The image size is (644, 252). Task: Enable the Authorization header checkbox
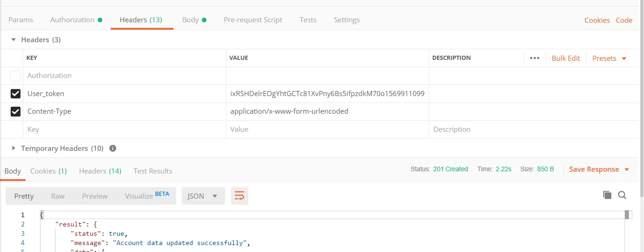coord(15,76)
